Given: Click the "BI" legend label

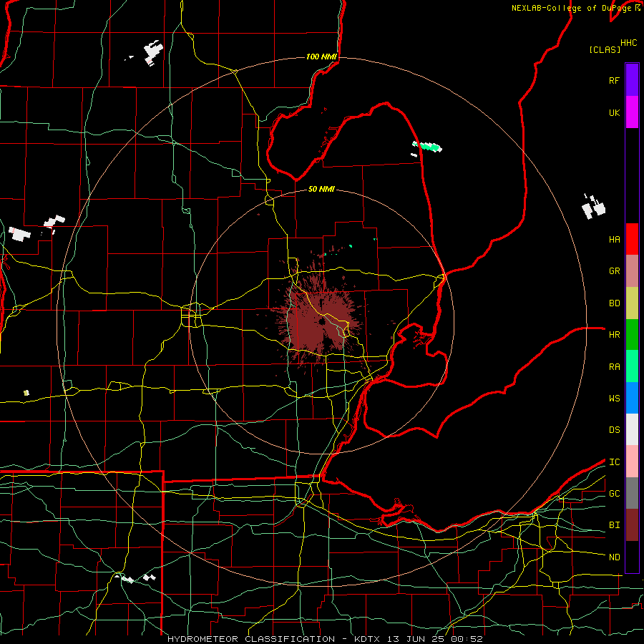Looking at the screenshot, I should tap(614, 525).
